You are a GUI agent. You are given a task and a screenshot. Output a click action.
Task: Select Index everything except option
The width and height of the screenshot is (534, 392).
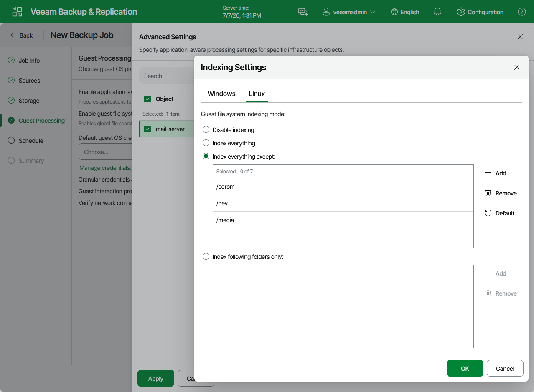206,156
